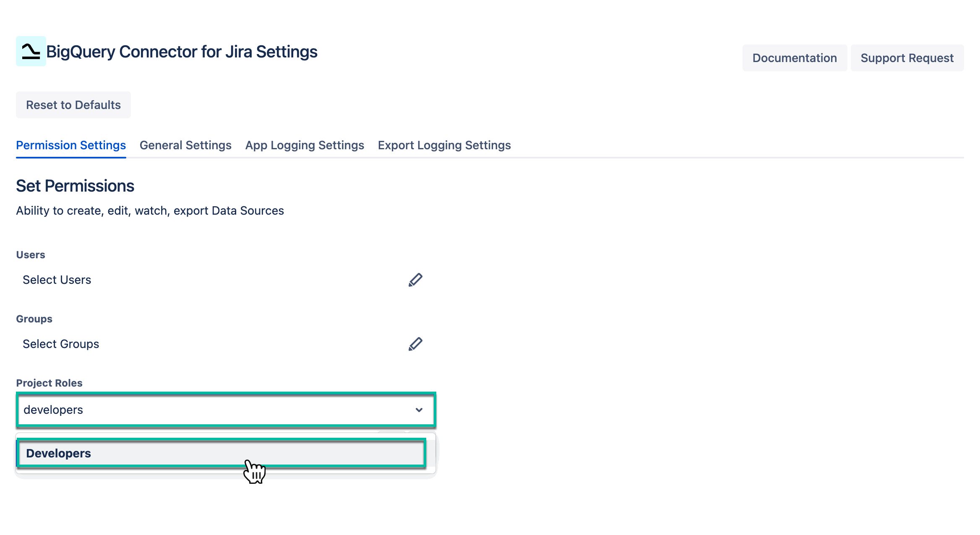Image resolution: width=980 pixels, height=535 pixels.
Task: Open the Documentation page
Action: click(794, 58)
